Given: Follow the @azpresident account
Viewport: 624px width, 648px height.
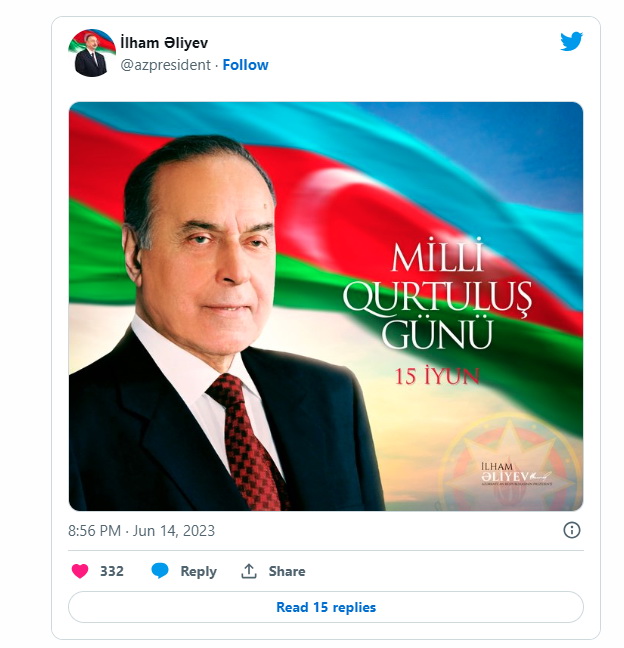Looking at the screenshot, I should click(245, 65).
